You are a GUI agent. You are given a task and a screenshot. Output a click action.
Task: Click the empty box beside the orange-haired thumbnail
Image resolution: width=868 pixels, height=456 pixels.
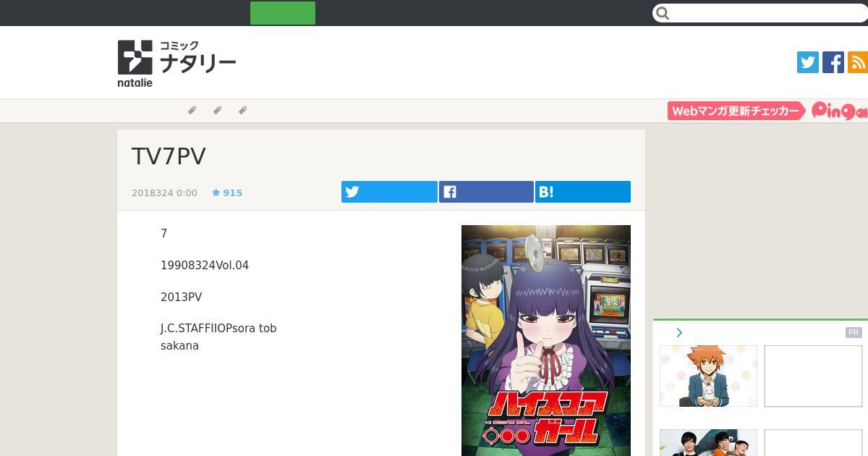(813, 376)
